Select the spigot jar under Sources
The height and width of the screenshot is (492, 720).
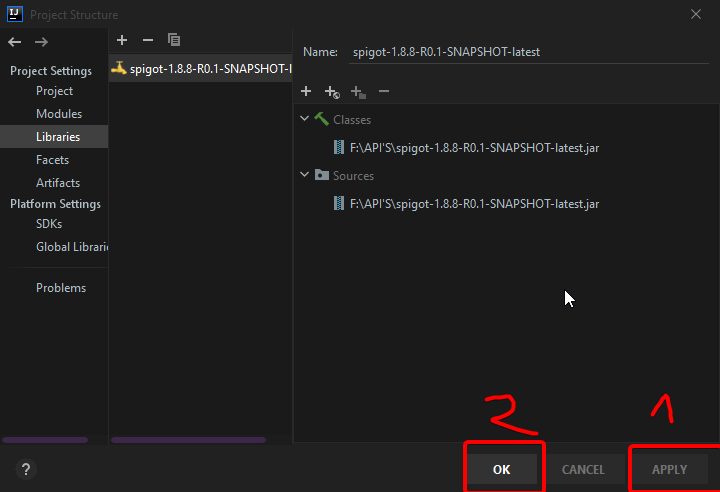(474, 204)
